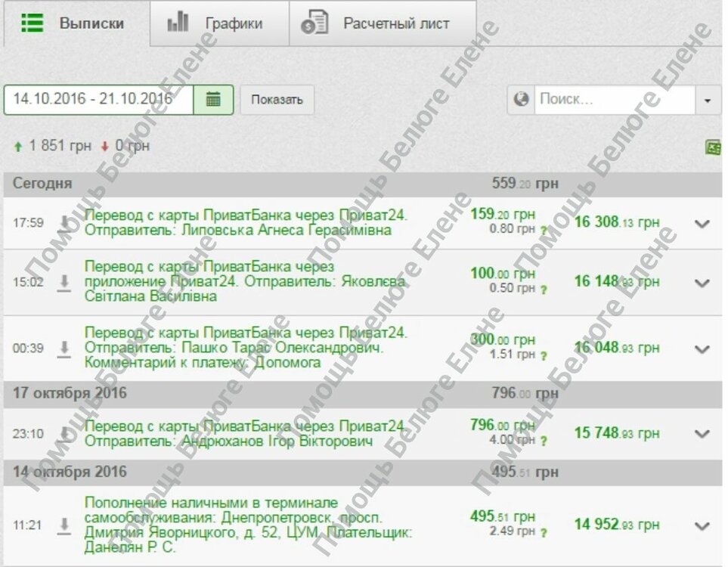
Task: Open the Выписки tab
Action: (x=76, y=23)
